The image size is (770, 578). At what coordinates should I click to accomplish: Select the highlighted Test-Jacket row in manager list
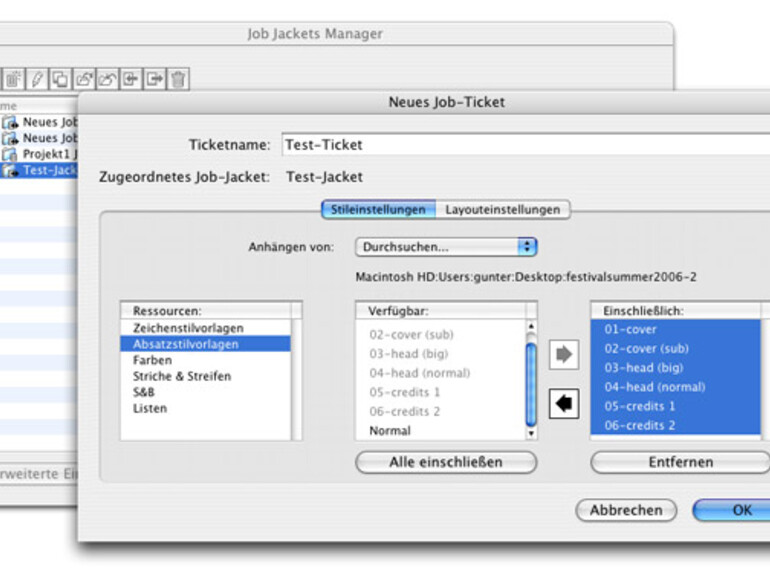point(39,170)
